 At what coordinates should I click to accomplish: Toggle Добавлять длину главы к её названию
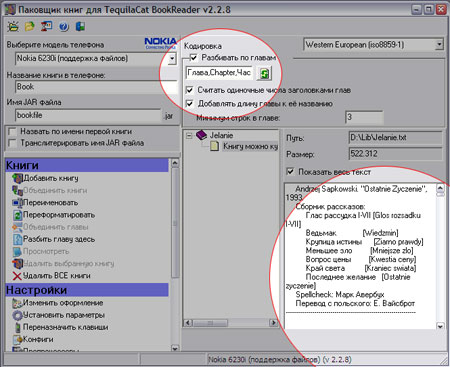[189, 104]
